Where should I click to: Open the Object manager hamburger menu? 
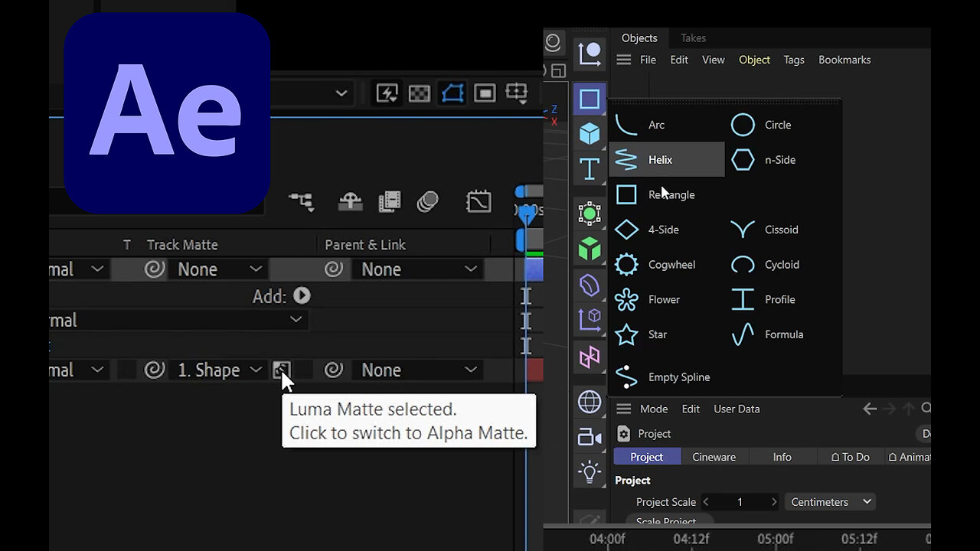point(624,60)
